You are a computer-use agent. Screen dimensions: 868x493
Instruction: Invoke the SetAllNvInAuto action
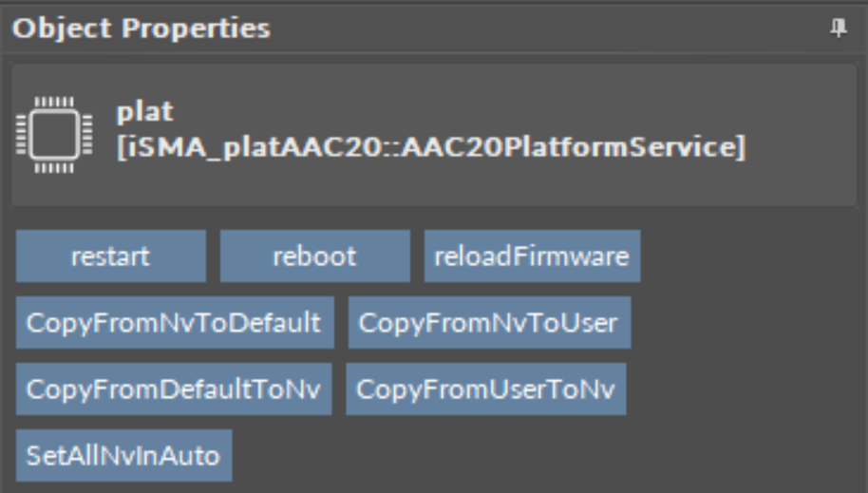(123, 456)
